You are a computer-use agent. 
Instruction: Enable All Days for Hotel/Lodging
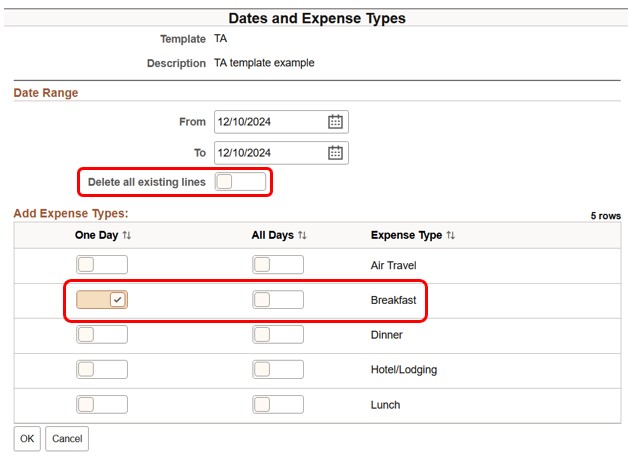[x=277, y=370]
